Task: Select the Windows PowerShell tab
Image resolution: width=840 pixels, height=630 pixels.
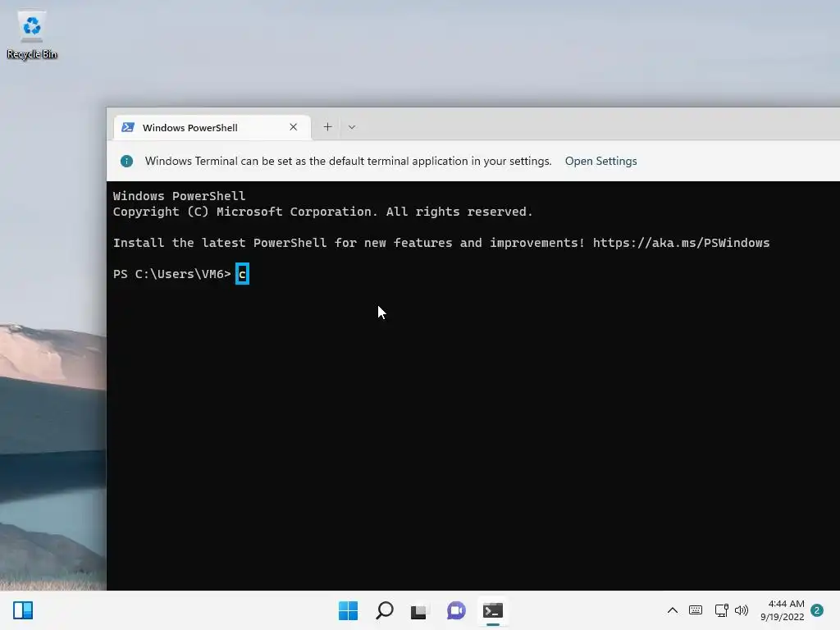Action: [x=212, y=127]
